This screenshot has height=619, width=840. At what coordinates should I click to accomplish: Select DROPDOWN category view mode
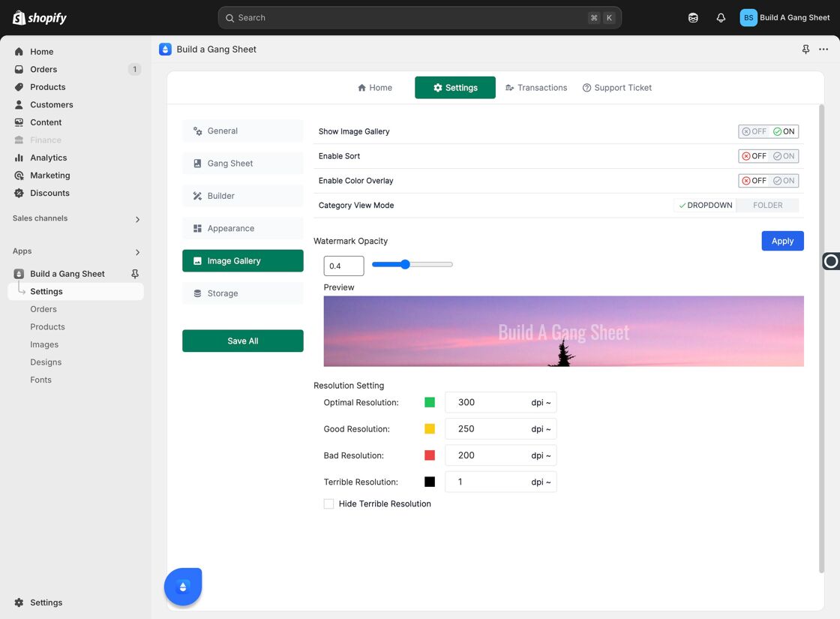(x=705, y=206)
